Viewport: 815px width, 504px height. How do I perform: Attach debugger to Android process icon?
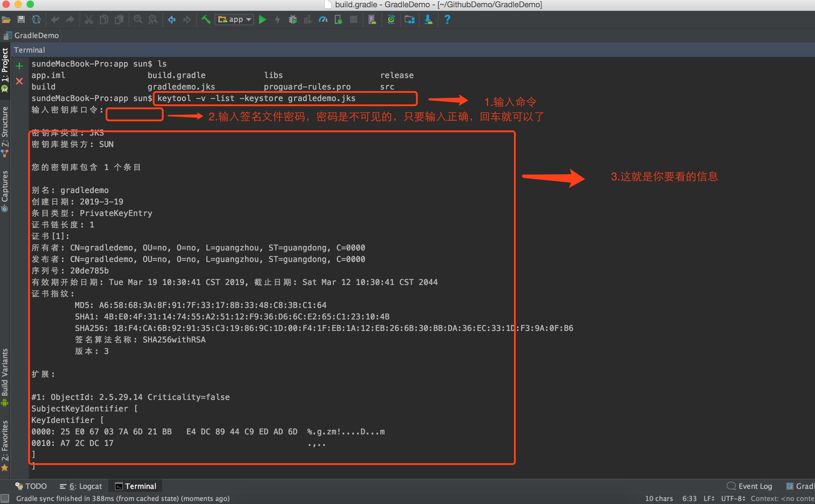click(x=338, y=20)
